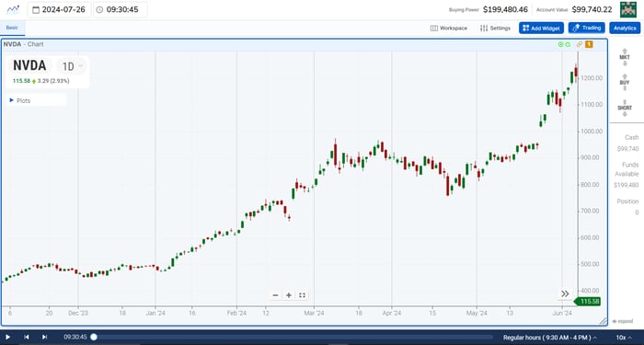Click the Buying Power value $199,480.46
This screenshot has width=644, height=345.
tap(505, 9)
